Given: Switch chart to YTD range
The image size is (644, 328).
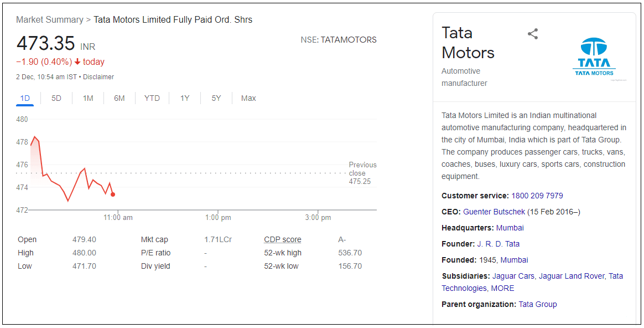Looking at the screenshot, I should pos(152,98).
